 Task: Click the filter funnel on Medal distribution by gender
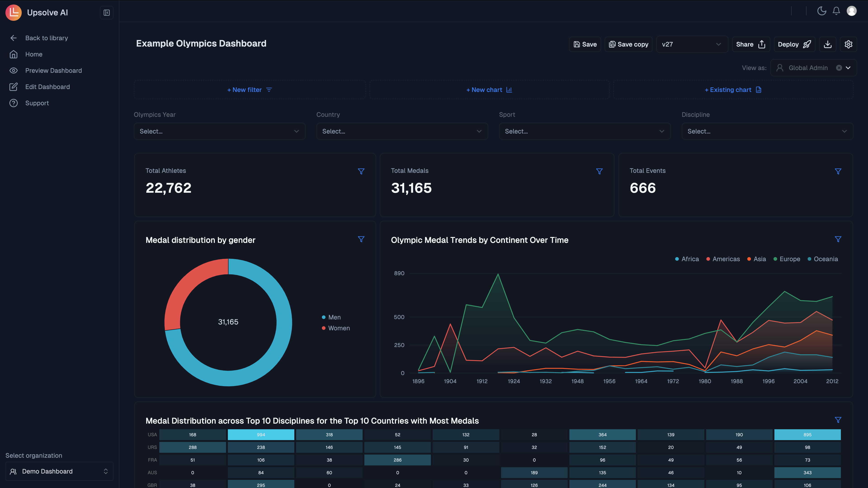[361, 239]
